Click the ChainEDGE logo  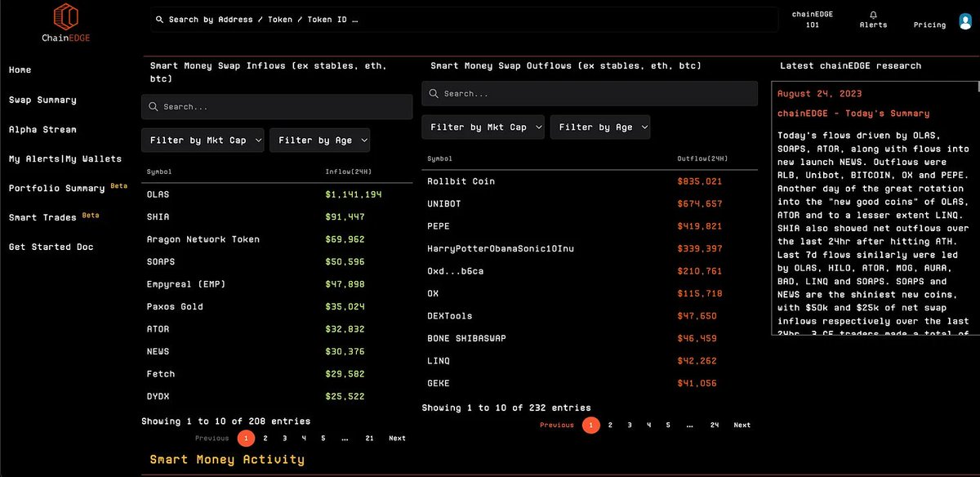coord(65,23)
